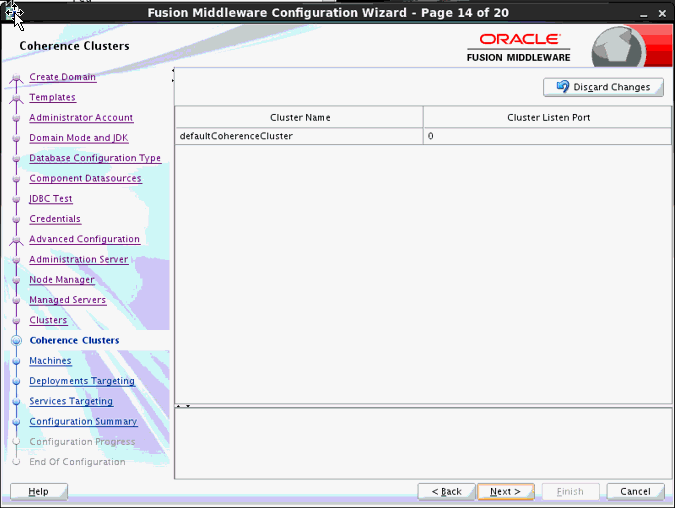Click the Clusters step bullet icon

(16, 320)
